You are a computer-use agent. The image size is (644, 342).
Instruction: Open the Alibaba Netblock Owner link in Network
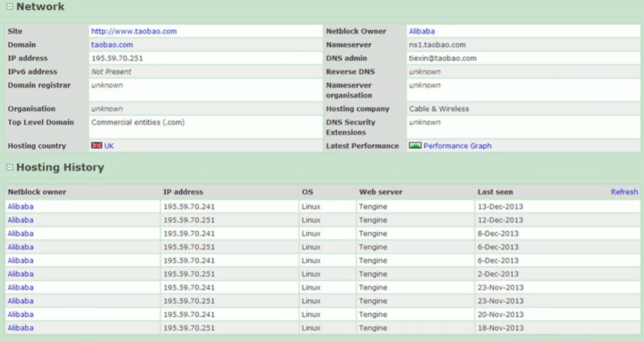tap(422, 31)
